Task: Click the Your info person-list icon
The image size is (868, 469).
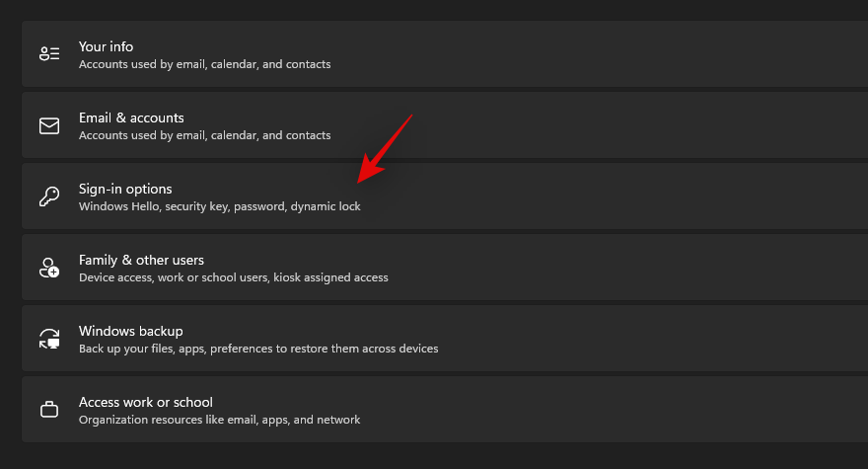Action: coord(49,53)
